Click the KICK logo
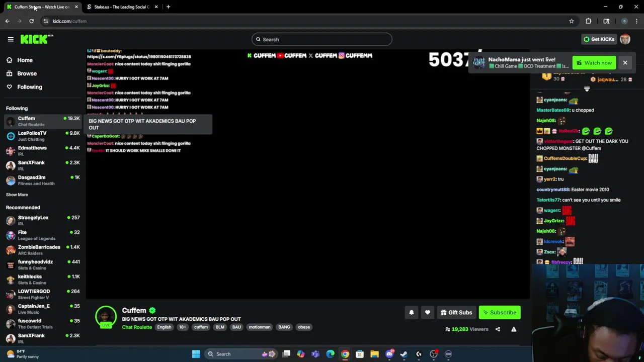Screen dimensions: 644x362 coord(37,39)
